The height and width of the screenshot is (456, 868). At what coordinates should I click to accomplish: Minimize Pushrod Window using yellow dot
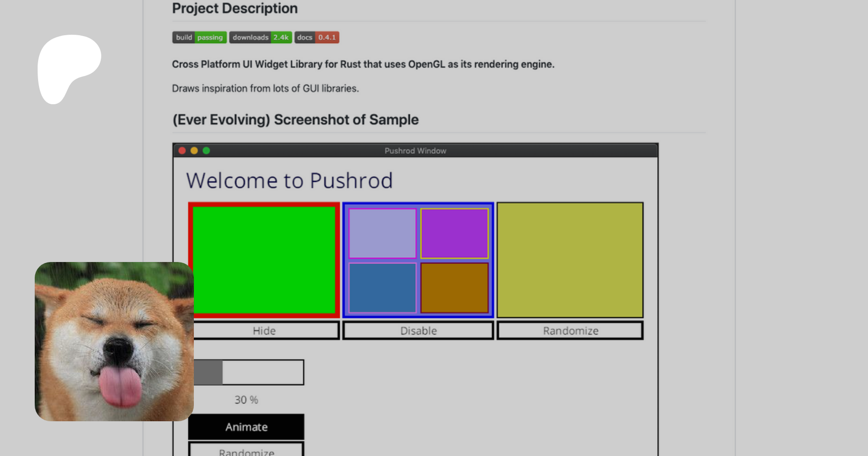pos(194,151)
